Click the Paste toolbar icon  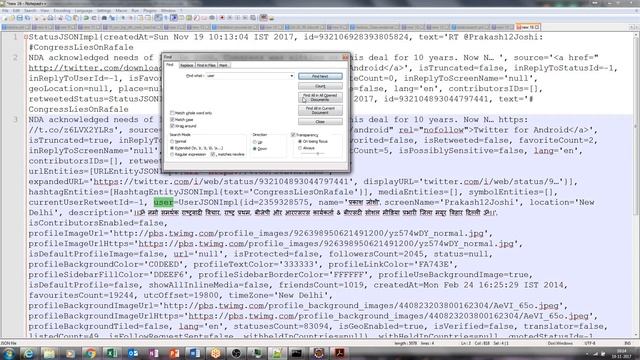[x=76, y=18]
